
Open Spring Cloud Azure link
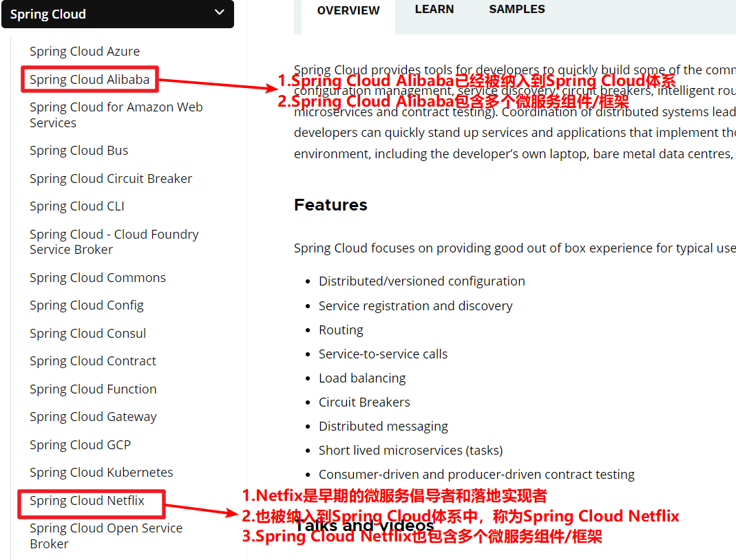coord(85,52)
